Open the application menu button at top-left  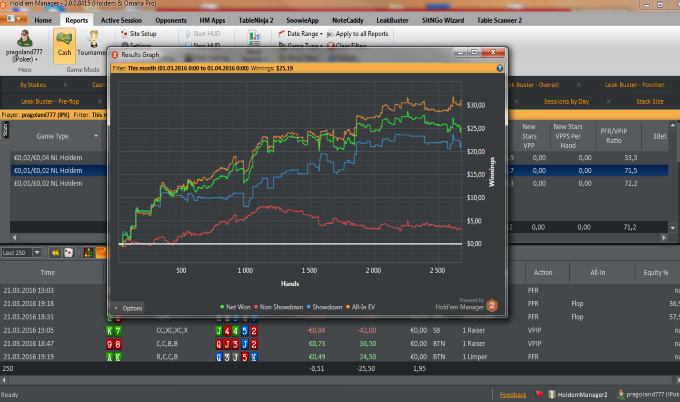point(14,19)
